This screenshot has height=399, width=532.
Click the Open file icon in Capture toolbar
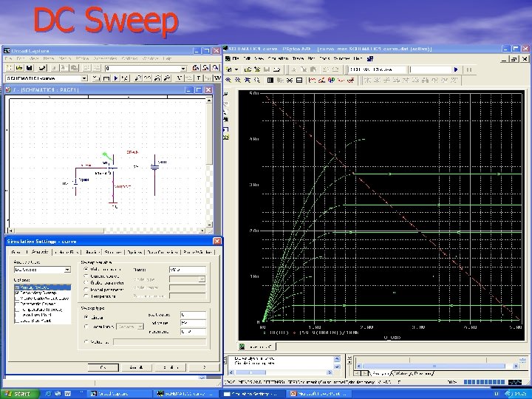point(18,68)
